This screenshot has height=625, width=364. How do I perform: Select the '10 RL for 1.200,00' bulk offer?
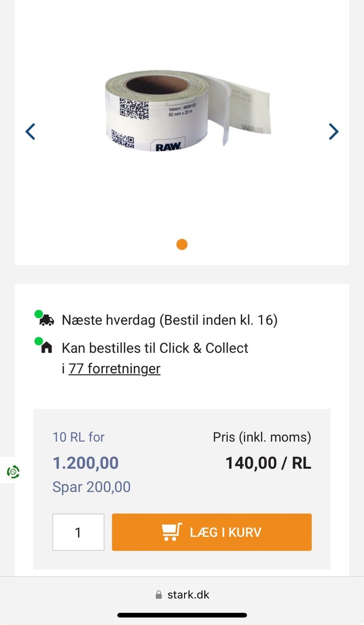tap(85, 453)
